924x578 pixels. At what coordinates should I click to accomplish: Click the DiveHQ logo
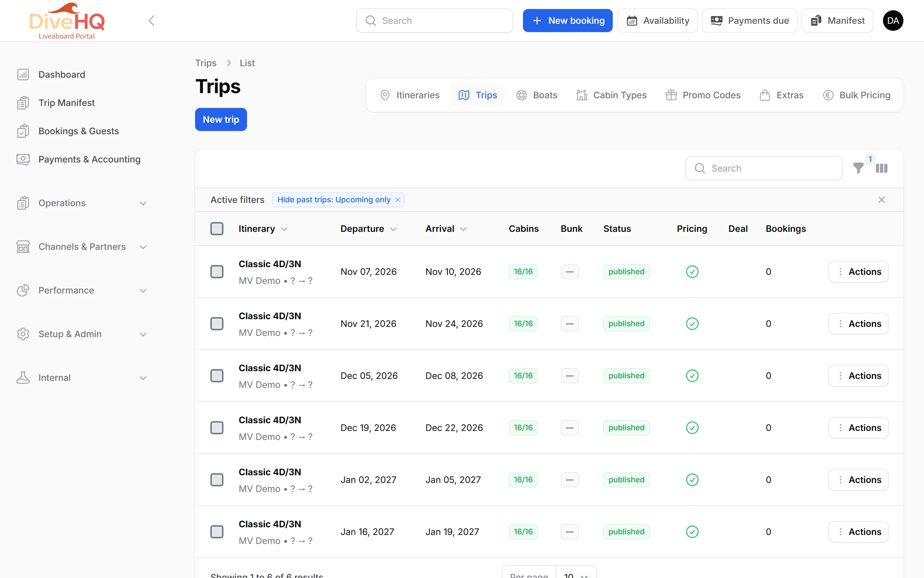[67, 21]
